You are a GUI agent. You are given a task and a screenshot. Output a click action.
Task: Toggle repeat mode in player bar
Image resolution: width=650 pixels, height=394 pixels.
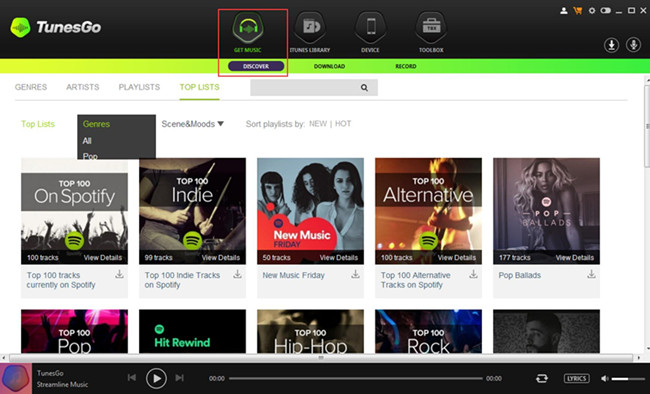point(542,378)
